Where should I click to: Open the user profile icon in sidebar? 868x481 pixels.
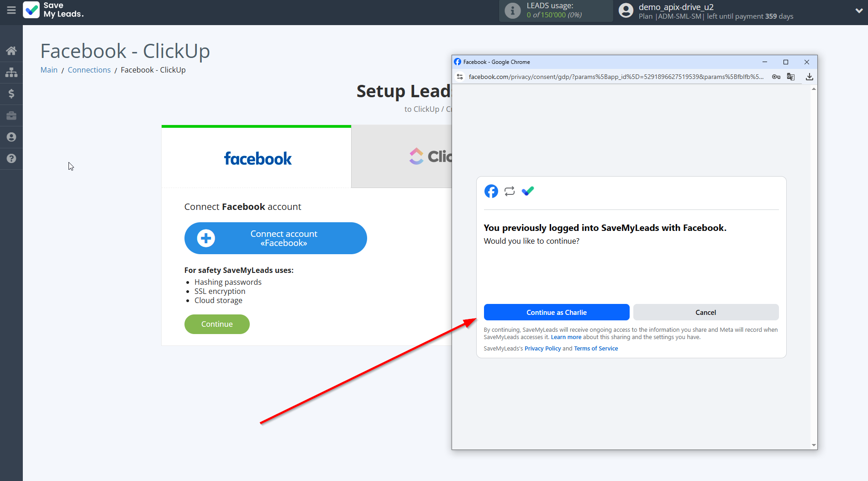11,137
